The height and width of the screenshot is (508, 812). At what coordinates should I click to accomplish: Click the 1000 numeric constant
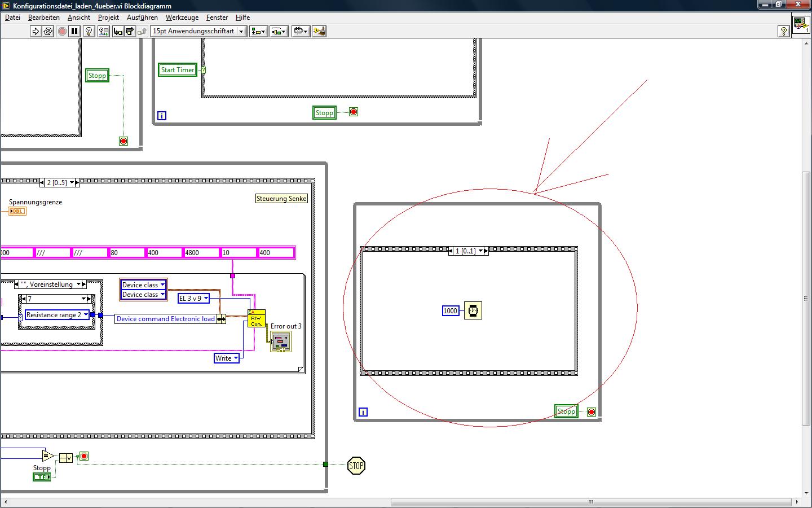click(451, 311)
